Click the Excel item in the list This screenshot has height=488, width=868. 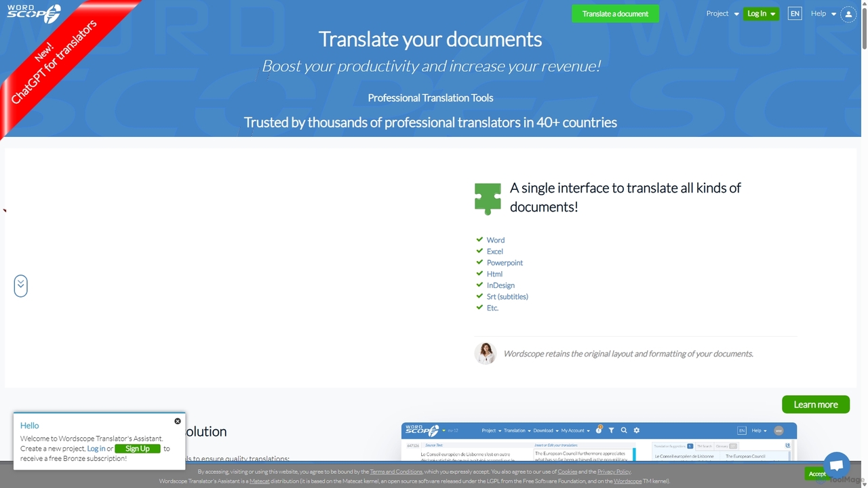(495, 251)
